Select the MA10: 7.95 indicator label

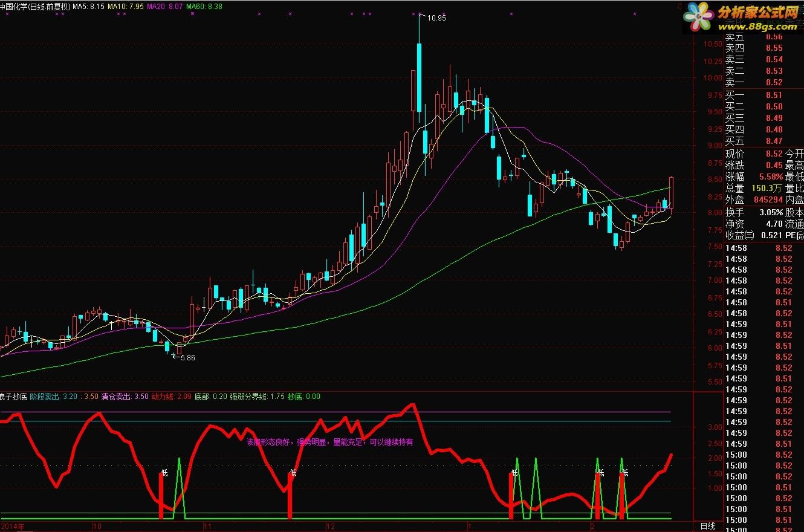[126, 7]
